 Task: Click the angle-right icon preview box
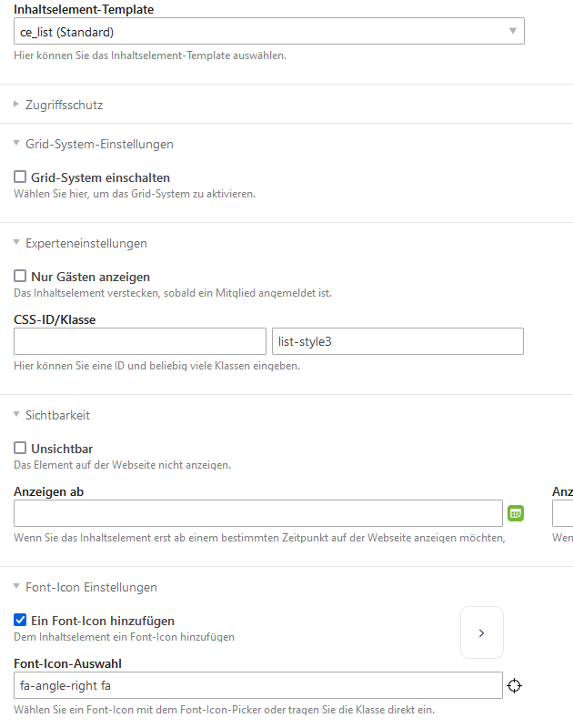click(x=482, y=632)
